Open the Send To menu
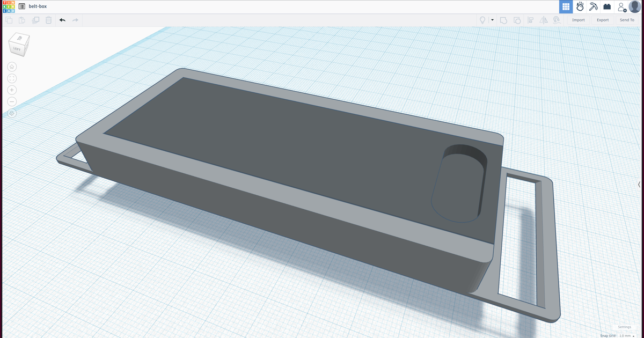Screen dimensions: 644x338 click(x=627, y=19)
